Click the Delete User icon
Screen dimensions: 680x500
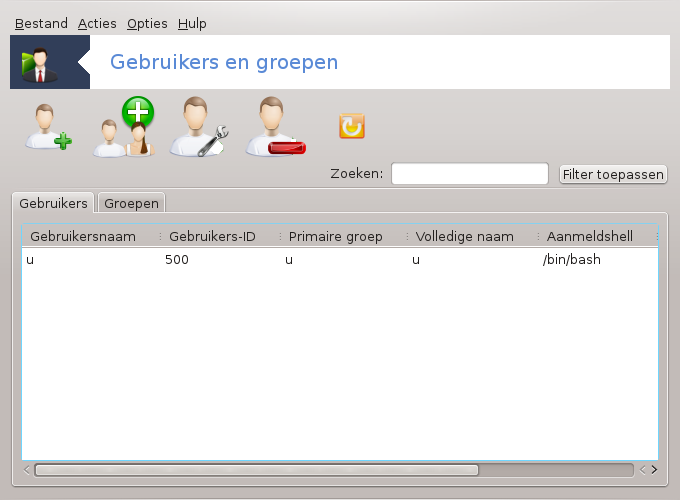(275, 126)
